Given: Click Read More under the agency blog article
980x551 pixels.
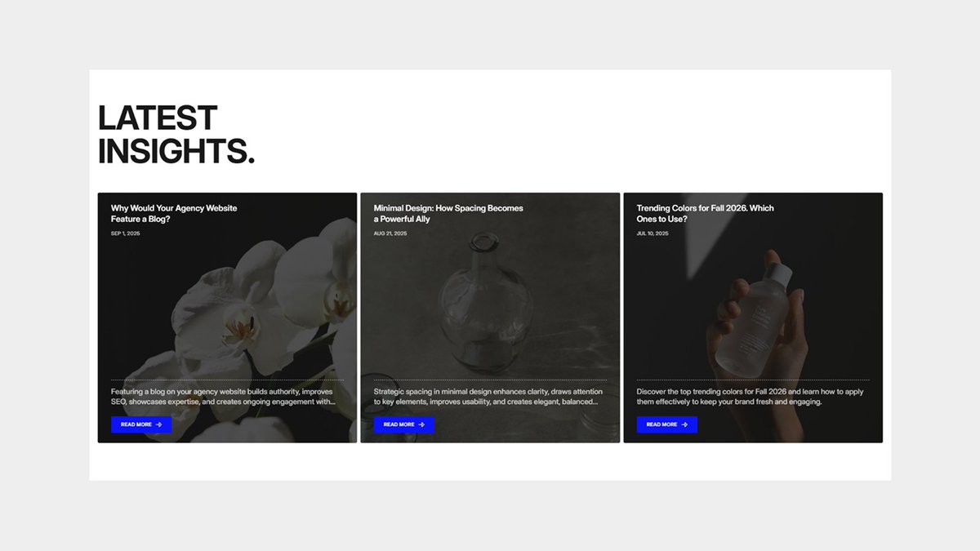Looking at the screenshot, I should (141, 424).
